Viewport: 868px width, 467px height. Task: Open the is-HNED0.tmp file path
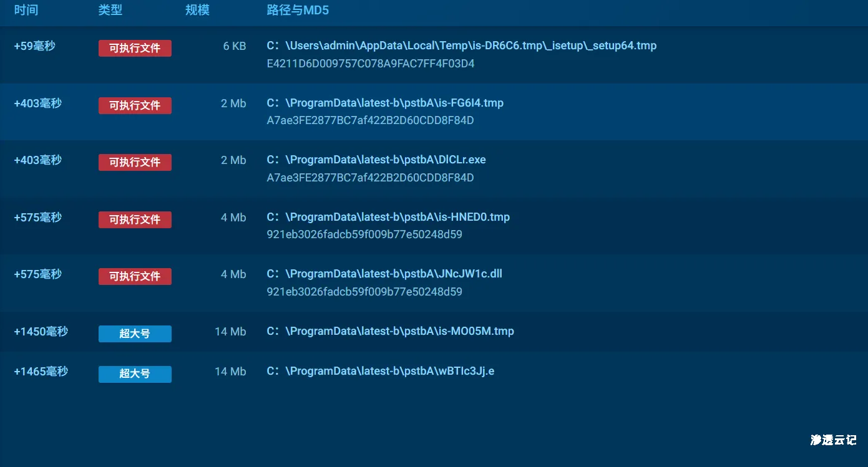388,217
